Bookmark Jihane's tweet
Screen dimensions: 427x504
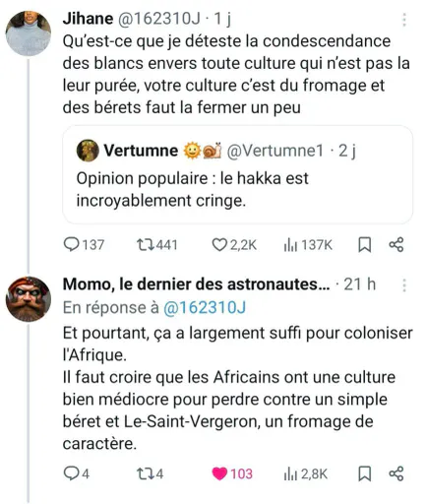364,245
